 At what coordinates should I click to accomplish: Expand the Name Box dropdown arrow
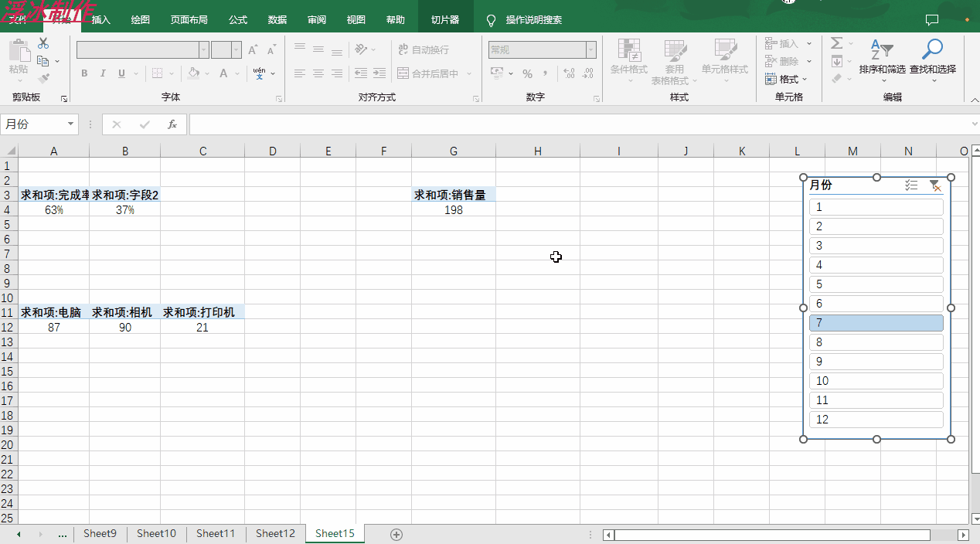click(71, 124)
